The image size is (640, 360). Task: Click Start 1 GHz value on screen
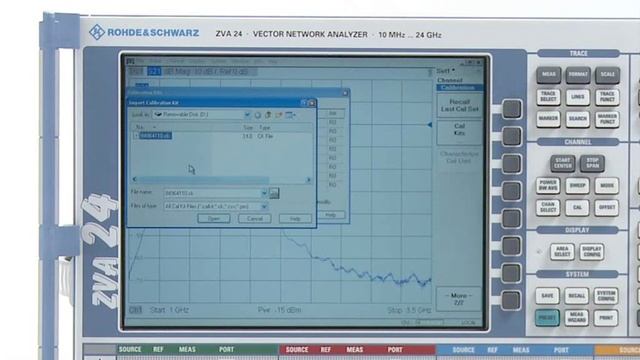169,310
